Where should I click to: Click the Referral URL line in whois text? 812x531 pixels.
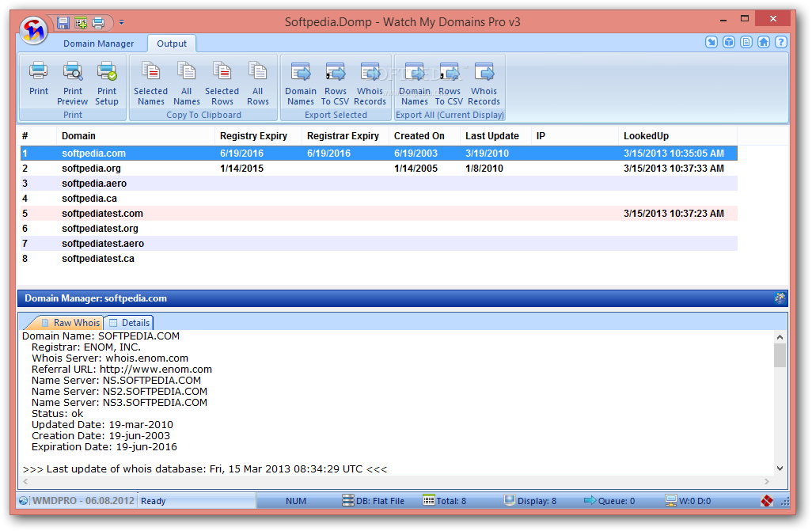(x=122, y=370)
